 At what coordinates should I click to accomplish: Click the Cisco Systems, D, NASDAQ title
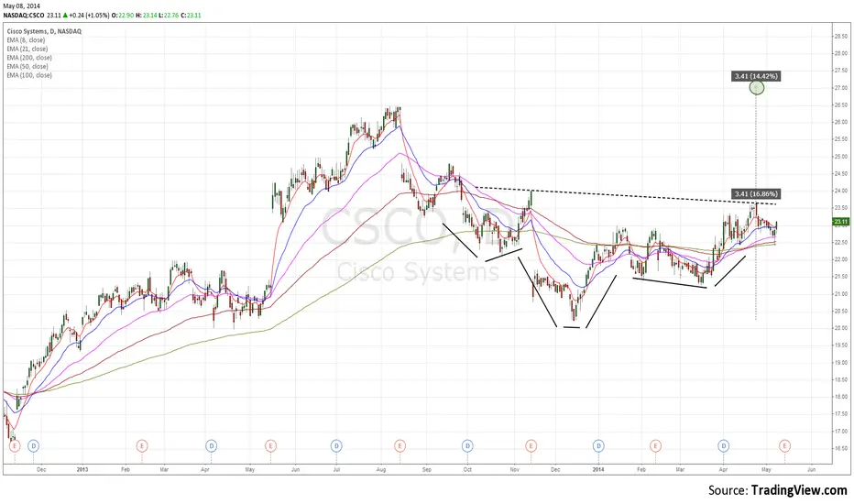click(44, 31)
